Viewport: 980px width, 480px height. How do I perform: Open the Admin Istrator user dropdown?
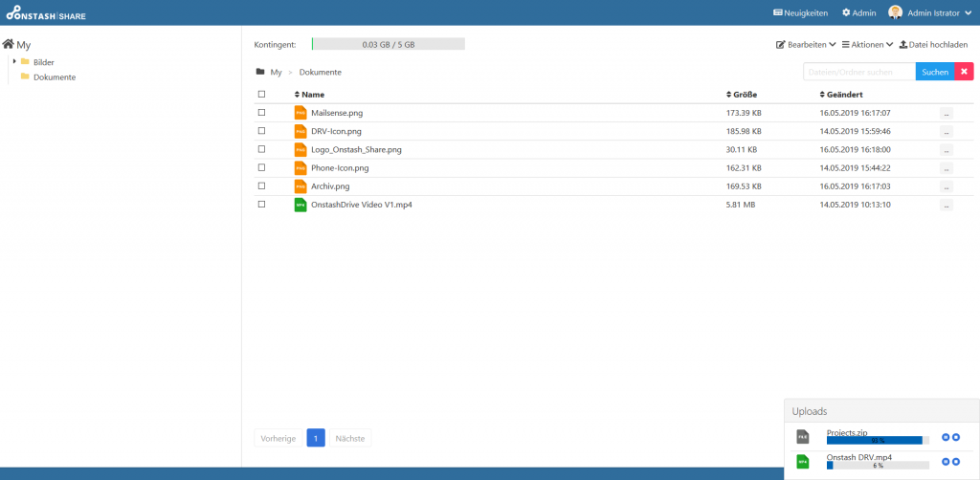(x=939, y=12)
